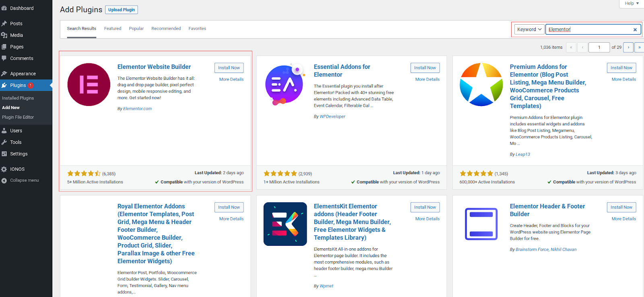
Task: Click the current page number field
Action: pyautogui.click(x=599, y=47)
